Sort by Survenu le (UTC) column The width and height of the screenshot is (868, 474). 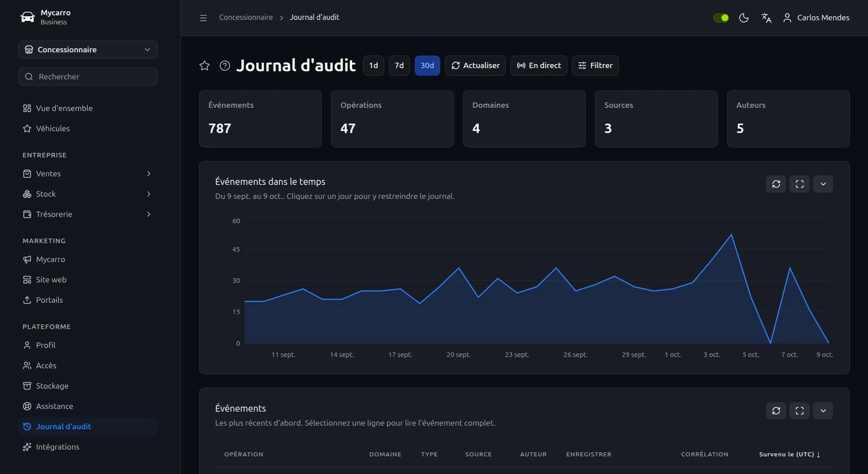click(789, 455)
